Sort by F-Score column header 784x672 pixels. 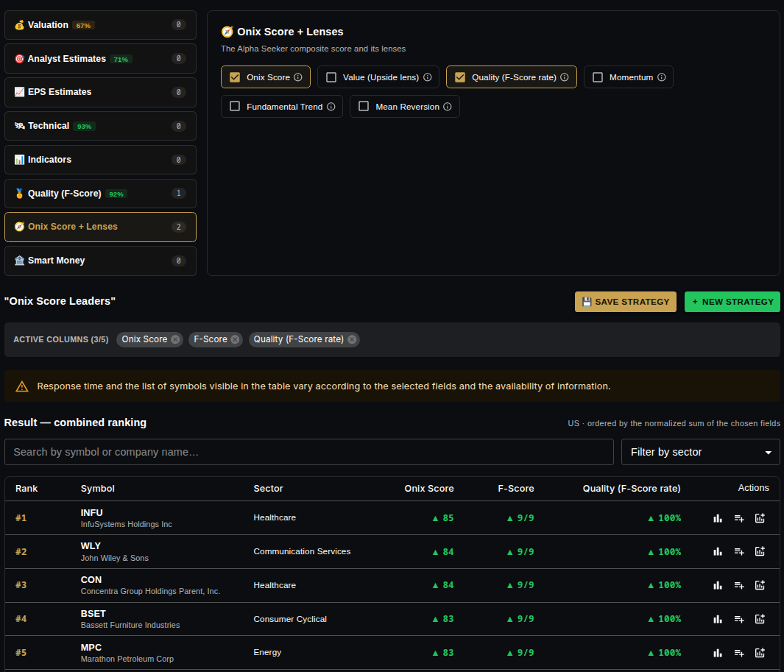pos(515,489)
